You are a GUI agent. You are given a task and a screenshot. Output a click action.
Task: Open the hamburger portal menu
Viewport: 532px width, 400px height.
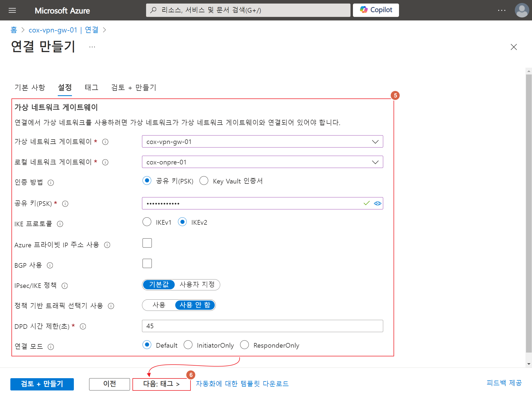[x=12, y=10]
